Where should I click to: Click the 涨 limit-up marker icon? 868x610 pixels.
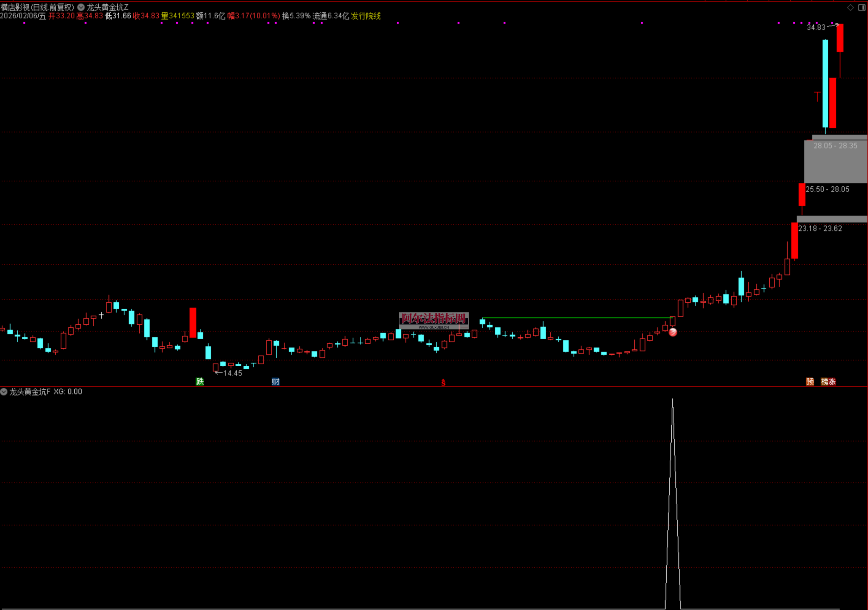[832, 381]
